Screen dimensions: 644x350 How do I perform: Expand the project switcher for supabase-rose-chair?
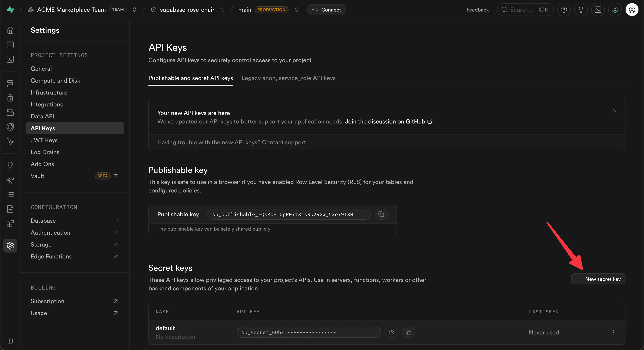pos(222,10)
